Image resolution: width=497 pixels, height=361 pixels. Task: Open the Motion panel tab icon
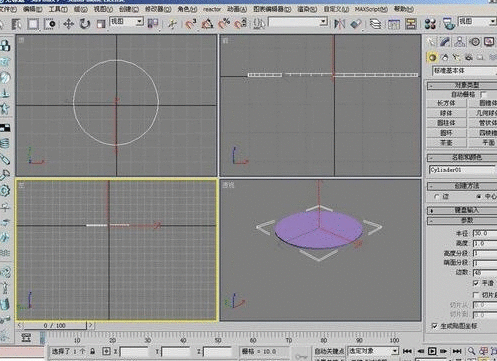tap(475, 42)
